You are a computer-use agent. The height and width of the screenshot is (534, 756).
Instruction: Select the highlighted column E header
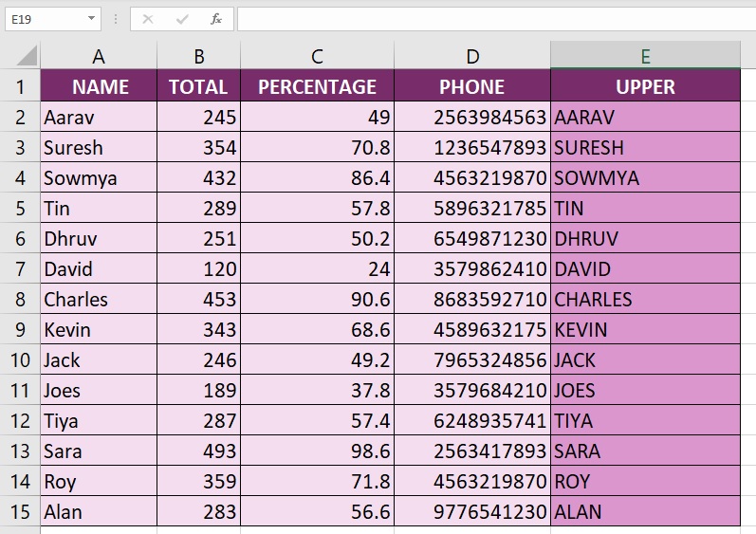(645, 57)
